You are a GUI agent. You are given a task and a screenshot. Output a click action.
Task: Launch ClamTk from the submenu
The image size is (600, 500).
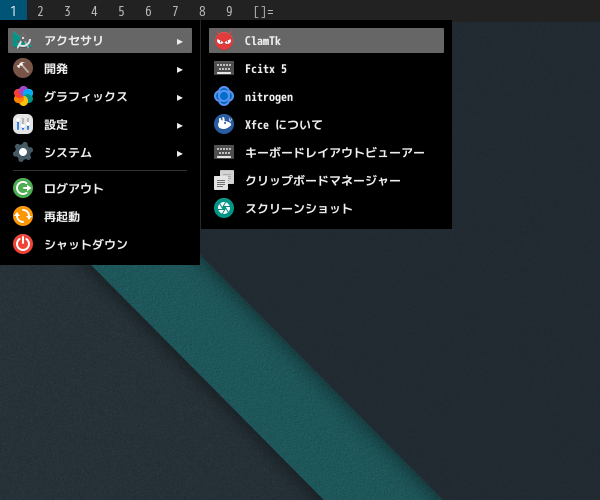pos(326,41)
